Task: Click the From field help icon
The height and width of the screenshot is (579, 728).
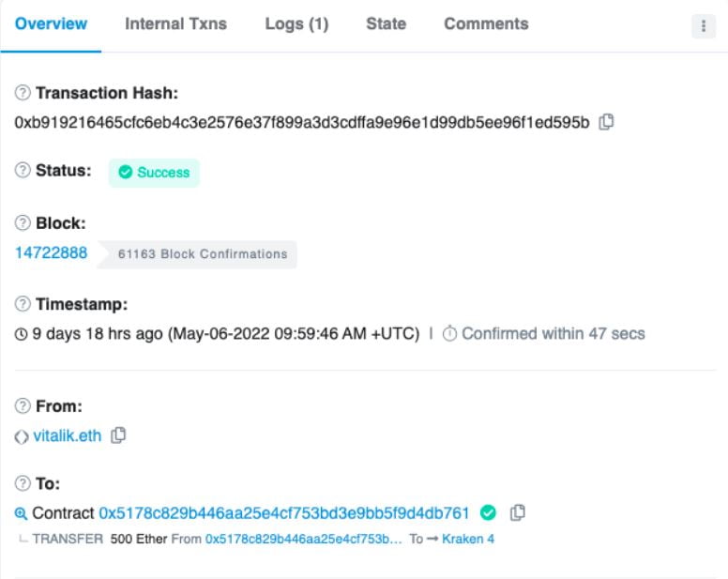Action: point(22,406)
